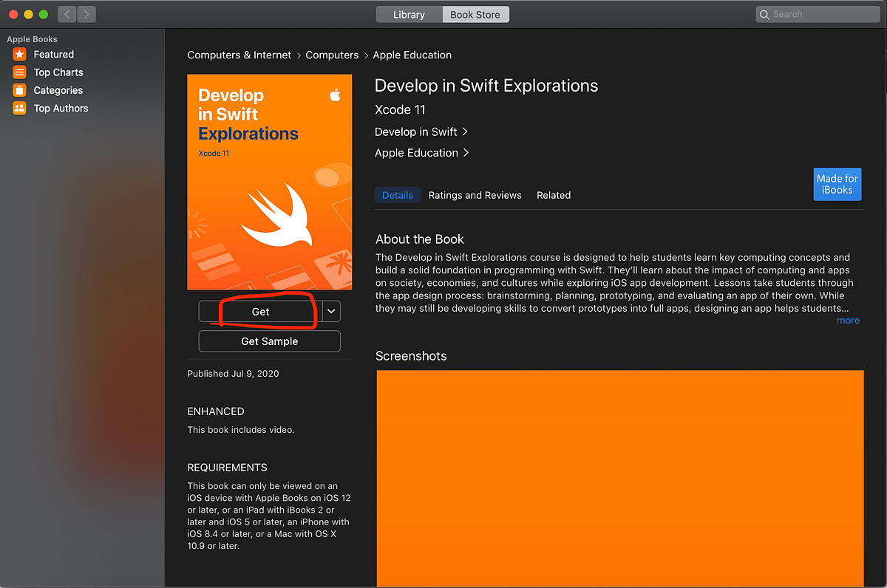Switch to the Library tab
This screenshot has width=887, height=588.
[409, 14]
